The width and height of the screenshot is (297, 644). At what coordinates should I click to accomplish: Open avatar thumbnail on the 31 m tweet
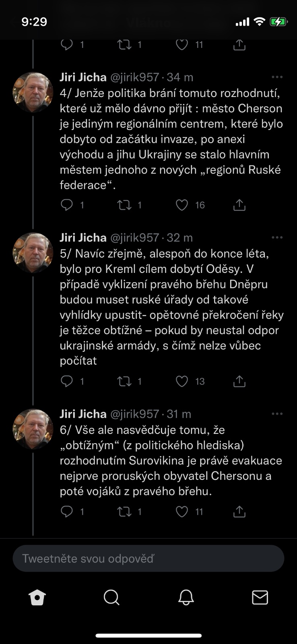[33, 429]
